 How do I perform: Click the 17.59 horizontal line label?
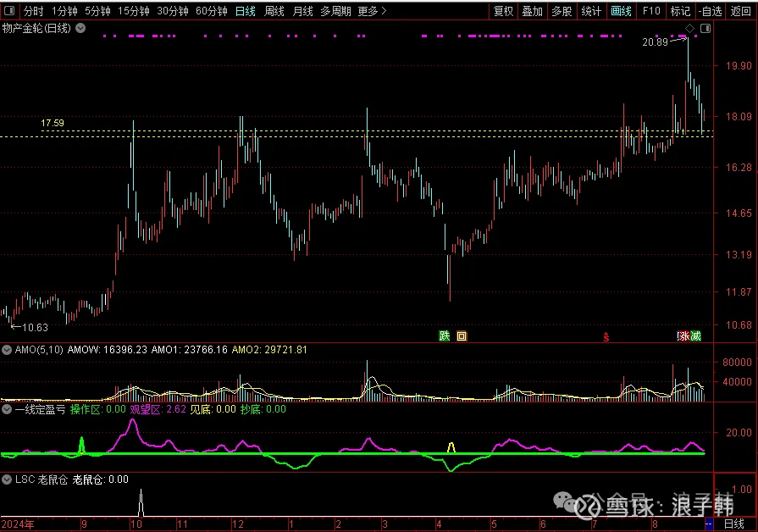53,123
